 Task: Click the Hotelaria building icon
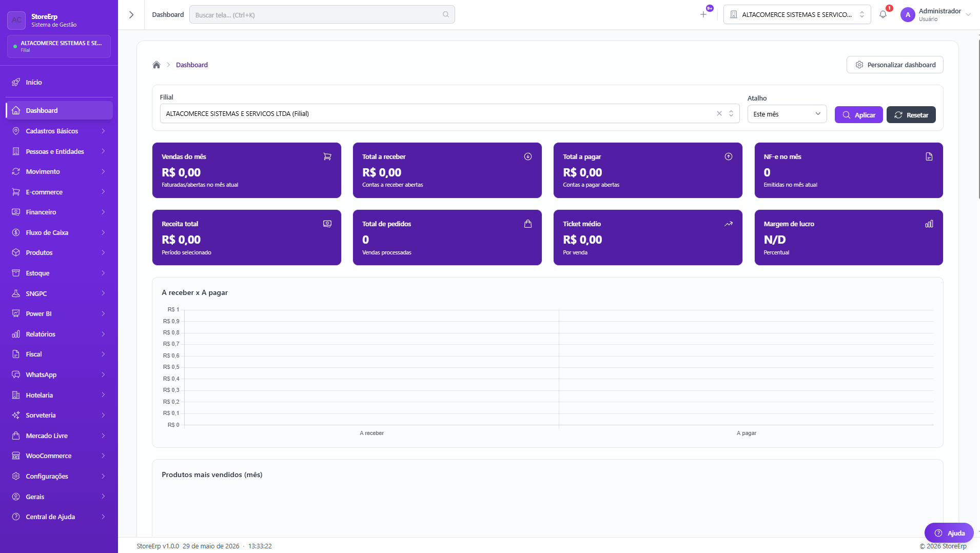click(16, 395)
